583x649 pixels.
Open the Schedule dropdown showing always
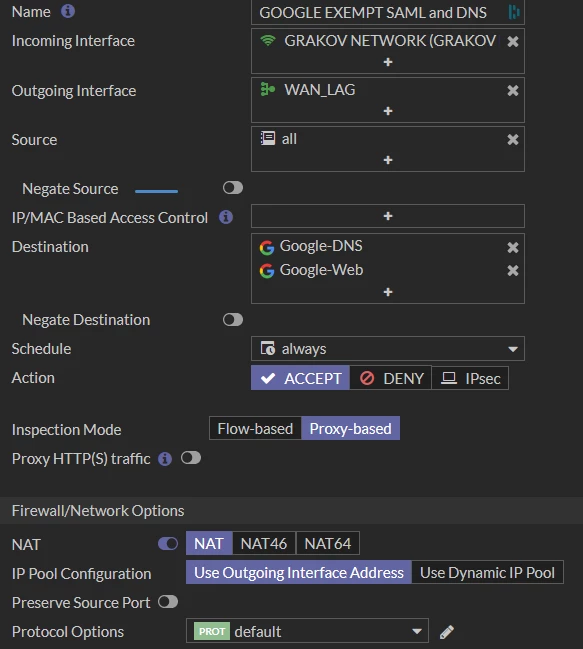[x=388, y=349]
